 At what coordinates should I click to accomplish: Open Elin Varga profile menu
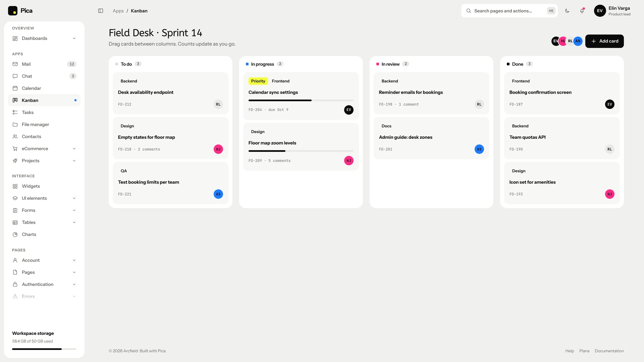pos(612,11)
